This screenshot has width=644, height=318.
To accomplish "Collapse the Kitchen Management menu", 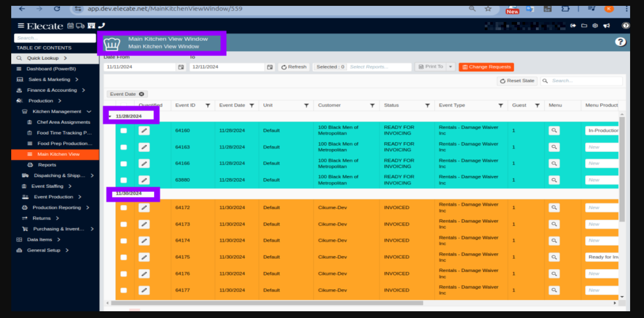I will 89,112.
